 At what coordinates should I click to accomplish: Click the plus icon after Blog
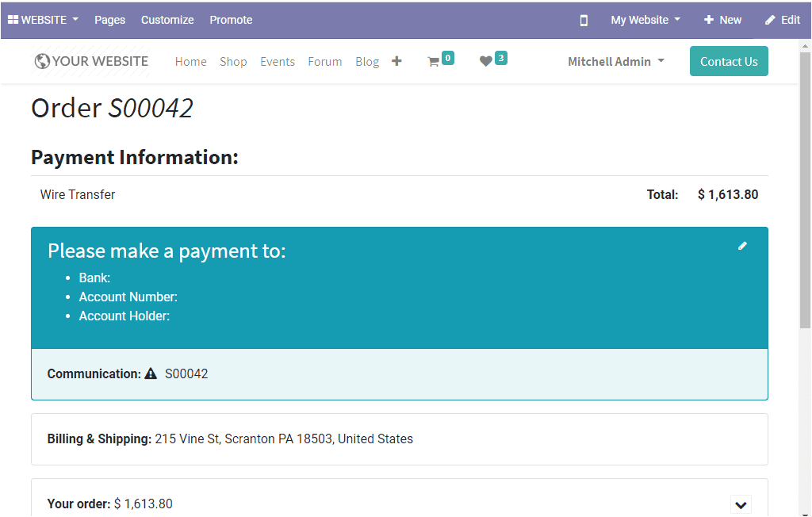tap(396, 61)
